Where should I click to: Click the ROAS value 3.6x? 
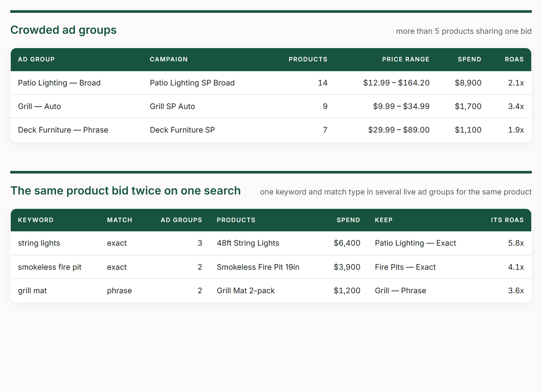point(516,291)
